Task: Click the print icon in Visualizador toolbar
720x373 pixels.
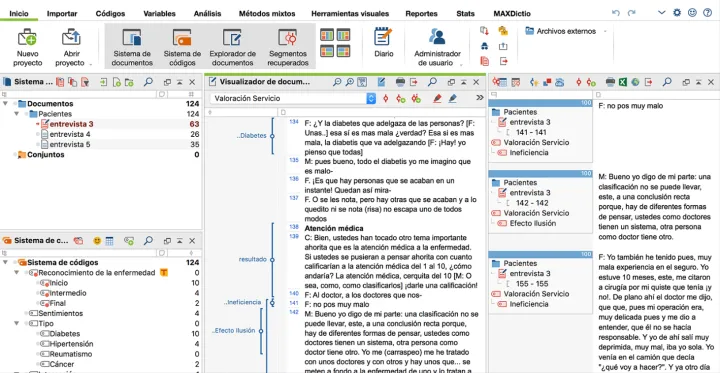Action: click(400, 82)
